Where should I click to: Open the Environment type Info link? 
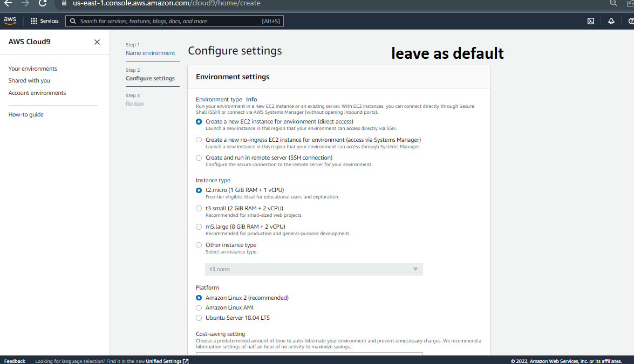tap(251, 99)
